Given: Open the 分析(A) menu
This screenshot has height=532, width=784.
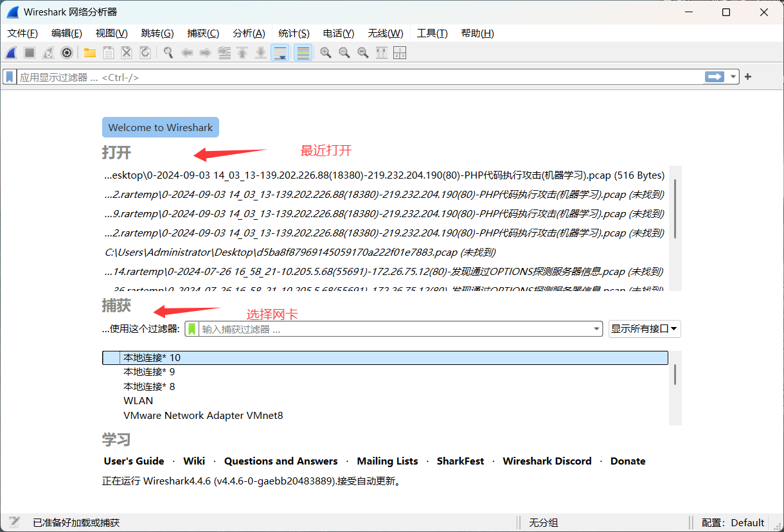Looking at the screenshot, I should [x=249, y=33].
